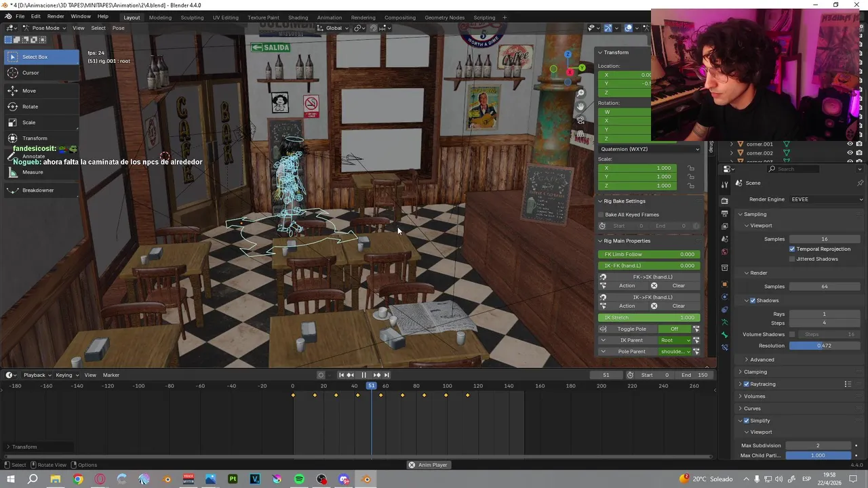Expand the Clamping section

(x=755, y=372)
